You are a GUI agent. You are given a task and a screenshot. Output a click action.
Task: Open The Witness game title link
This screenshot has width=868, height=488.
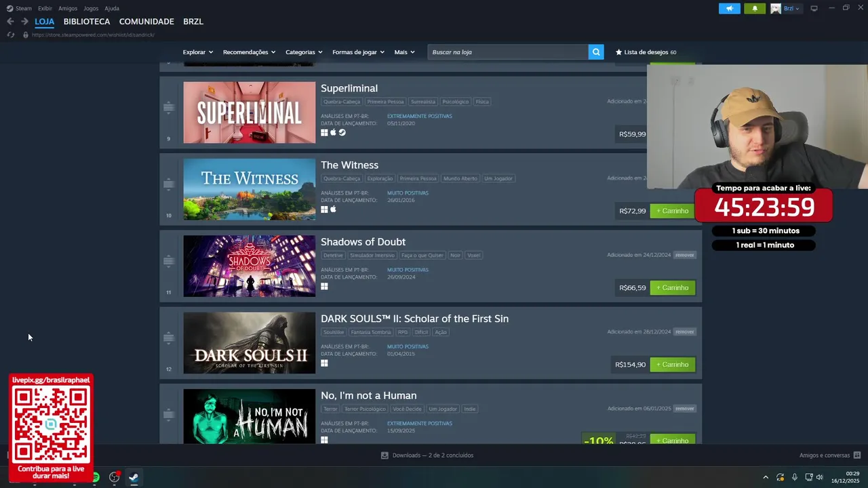point(349,165)
